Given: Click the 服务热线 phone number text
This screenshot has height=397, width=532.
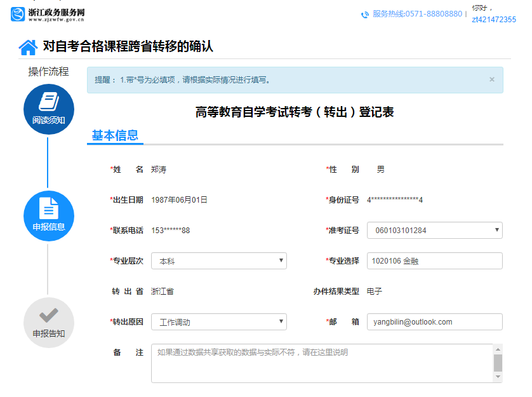Looking at the screenshot, I should click(x=417, y=14).
